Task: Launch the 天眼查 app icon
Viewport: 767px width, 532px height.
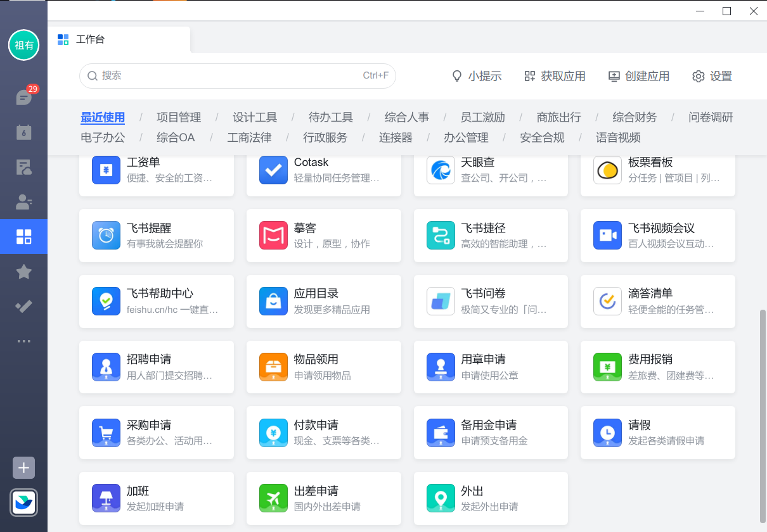Action: pos(441,170)
